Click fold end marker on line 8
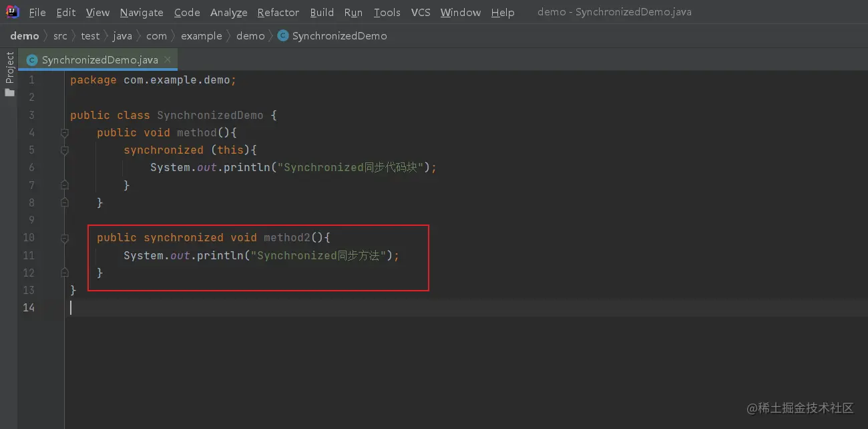 (x=65, y=202)
